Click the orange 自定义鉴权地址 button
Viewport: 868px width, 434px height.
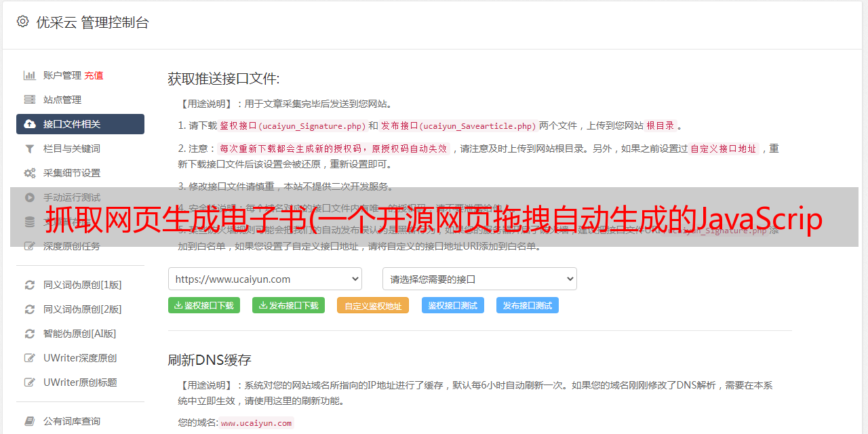click(x=373, y=305)
